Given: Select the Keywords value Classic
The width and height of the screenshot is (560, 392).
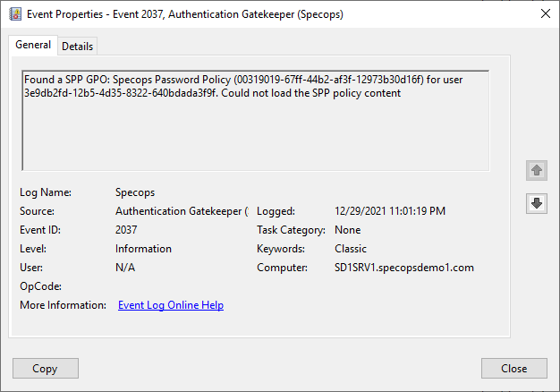Looking at the screenshot, I should pyautogui.click(x=351, y=249).
